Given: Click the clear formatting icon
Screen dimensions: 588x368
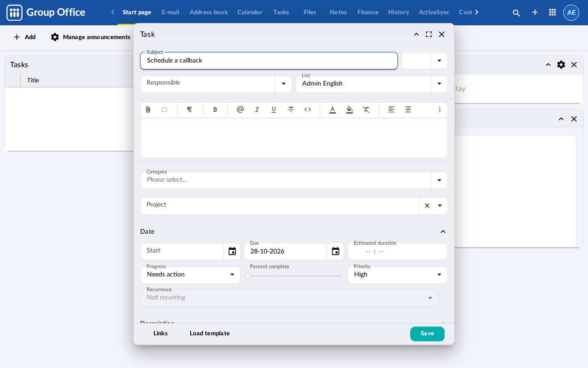Looking at the screenshot, I should pyautogui.click(x=366, y=109).
